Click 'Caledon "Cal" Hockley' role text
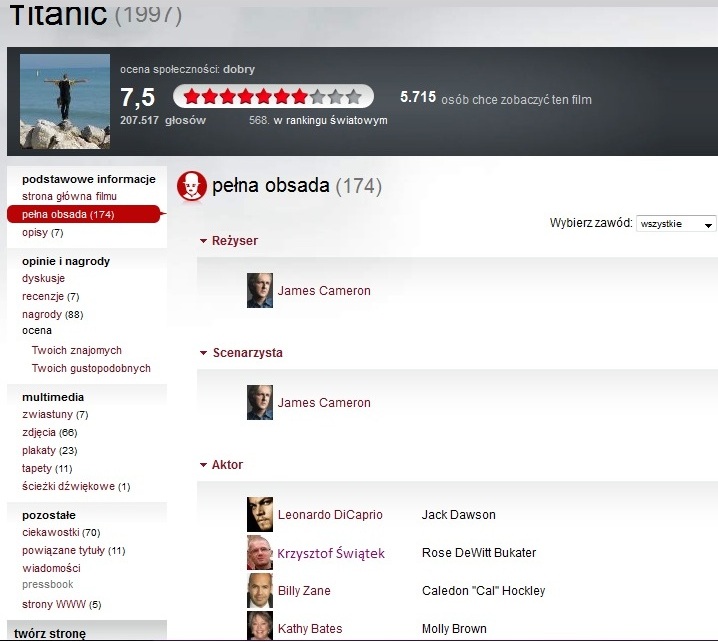This screenshot has height=642, width=718. [x=484, y=591]
